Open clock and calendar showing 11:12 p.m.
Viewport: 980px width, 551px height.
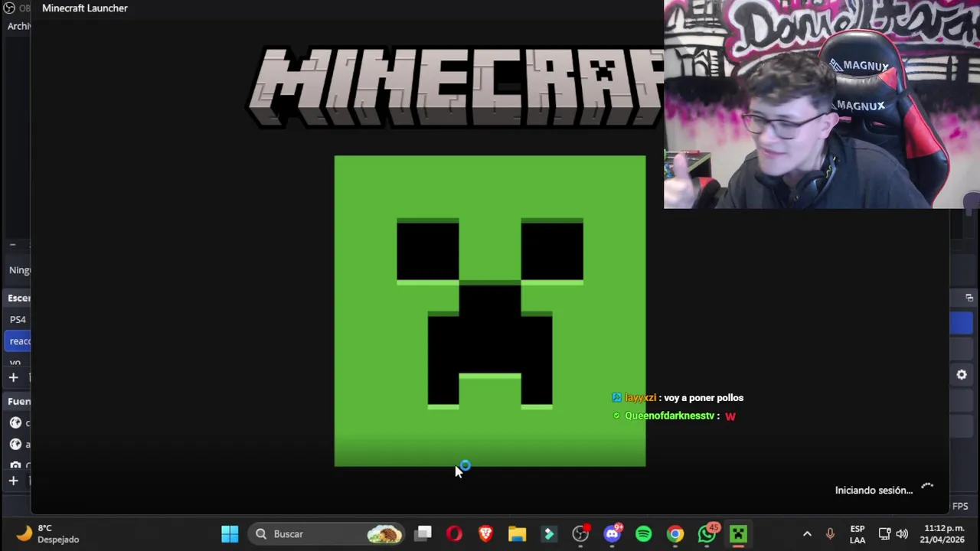click(944, 533)
